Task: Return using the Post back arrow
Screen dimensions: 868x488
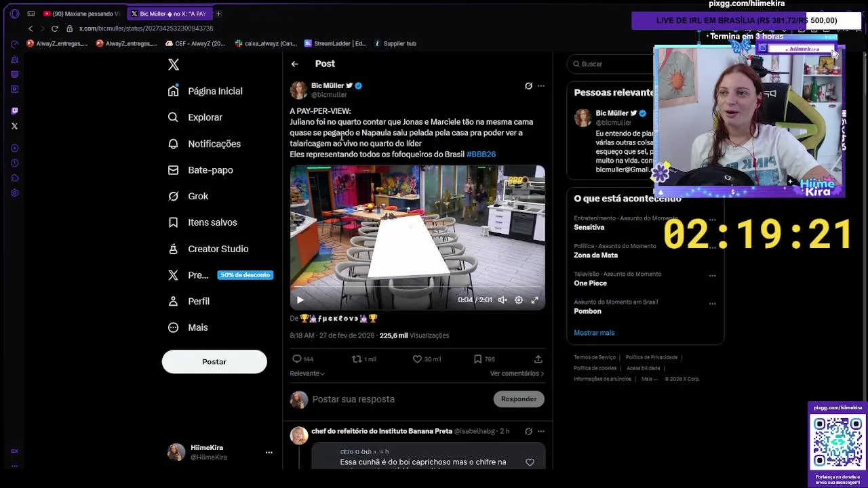Action: 294,64
